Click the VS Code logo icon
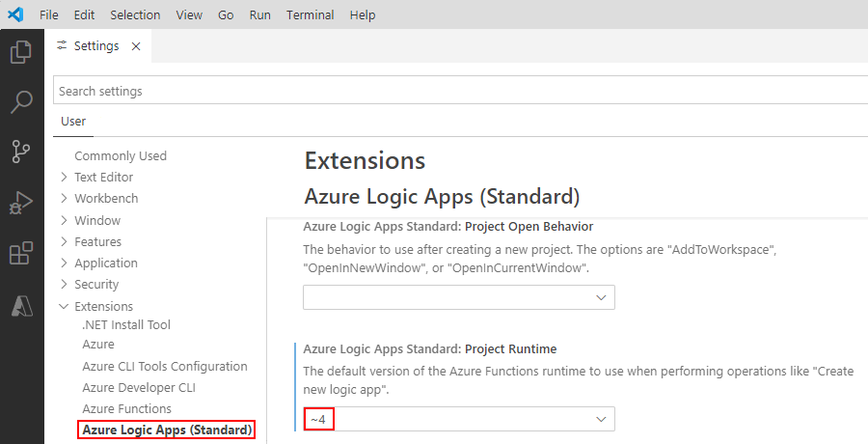Image resolution: width=868 pixels, height=444 pixels. pyautogui.click(x=15, y=14)
